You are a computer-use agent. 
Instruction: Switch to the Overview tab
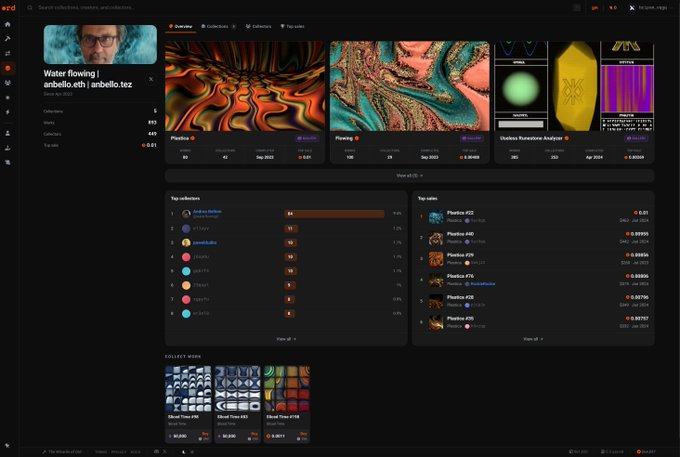pos(180,26)
